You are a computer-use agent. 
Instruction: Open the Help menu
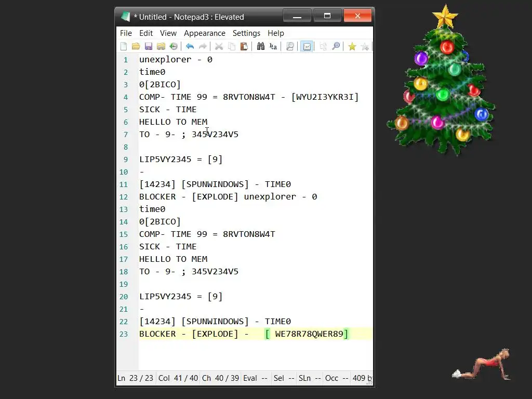pos(276,33)
